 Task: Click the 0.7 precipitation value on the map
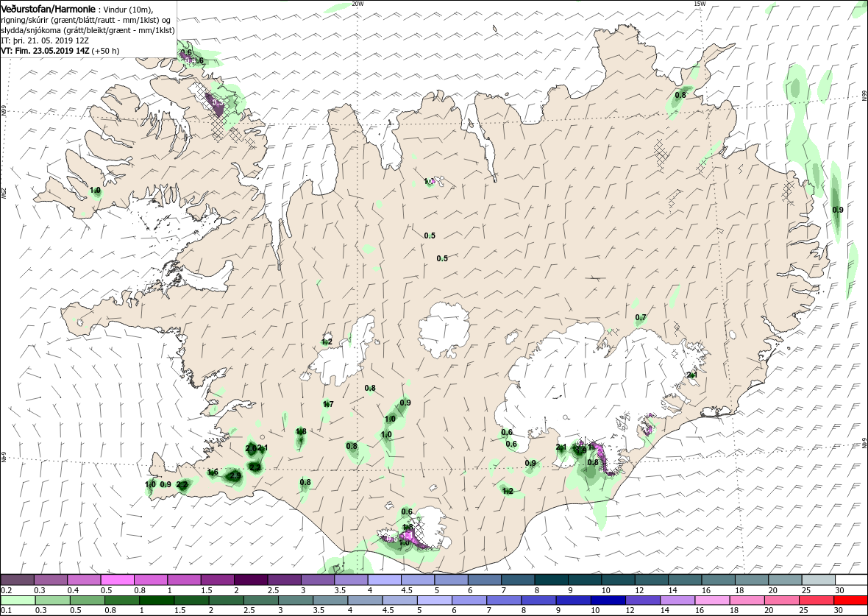[x=641, y=317]
